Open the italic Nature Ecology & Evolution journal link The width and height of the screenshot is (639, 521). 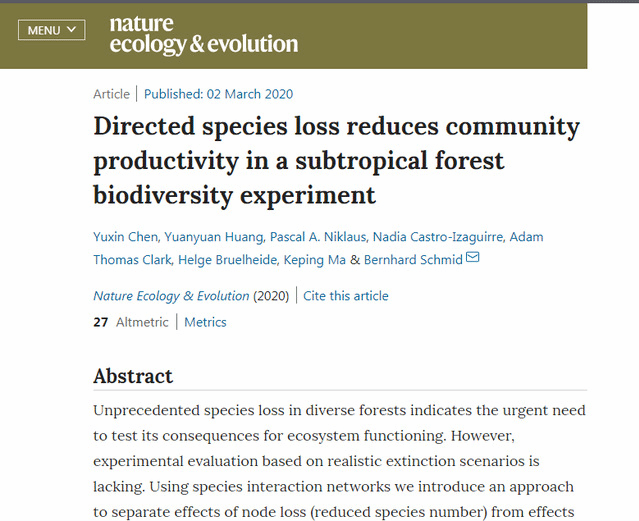(171, 296)
